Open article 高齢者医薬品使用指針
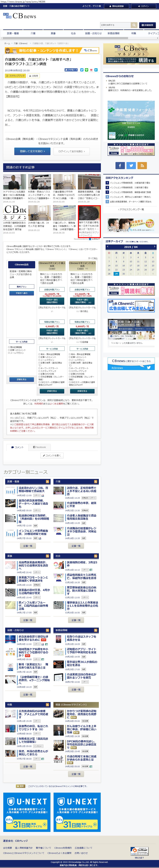Screen dimensions: 159x868 click(x=33, y=565)
